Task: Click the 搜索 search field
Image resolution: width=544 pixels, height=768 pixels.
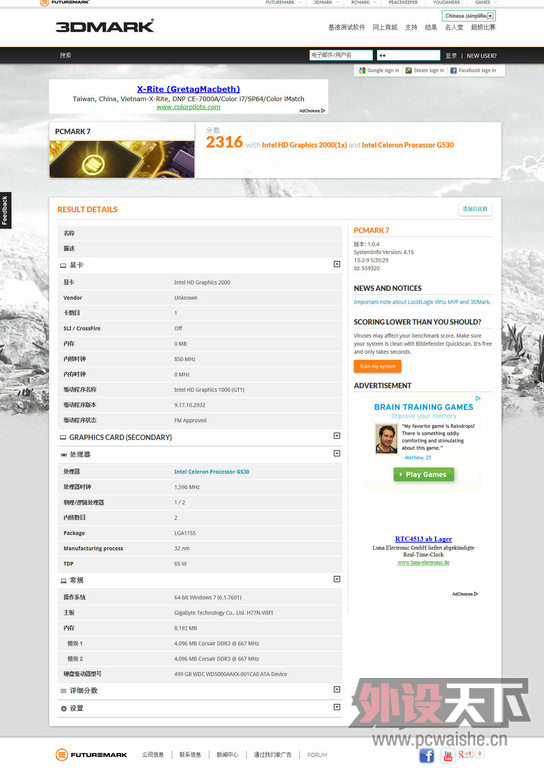Action: click(66, 55)
